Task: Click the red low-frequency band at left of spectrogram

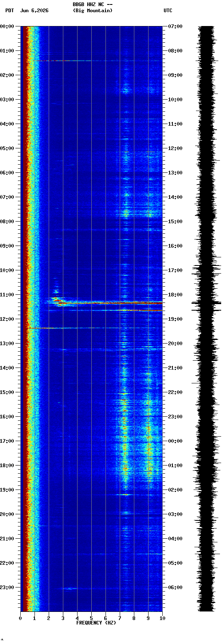Action: pyautogui.click(x=24, y=319)
